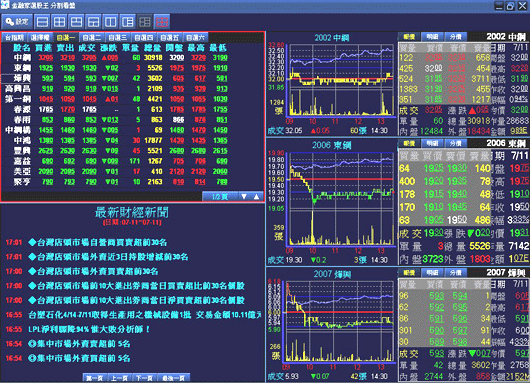Select the two-row horizontal split layout icon

click(x=42, y=22)
